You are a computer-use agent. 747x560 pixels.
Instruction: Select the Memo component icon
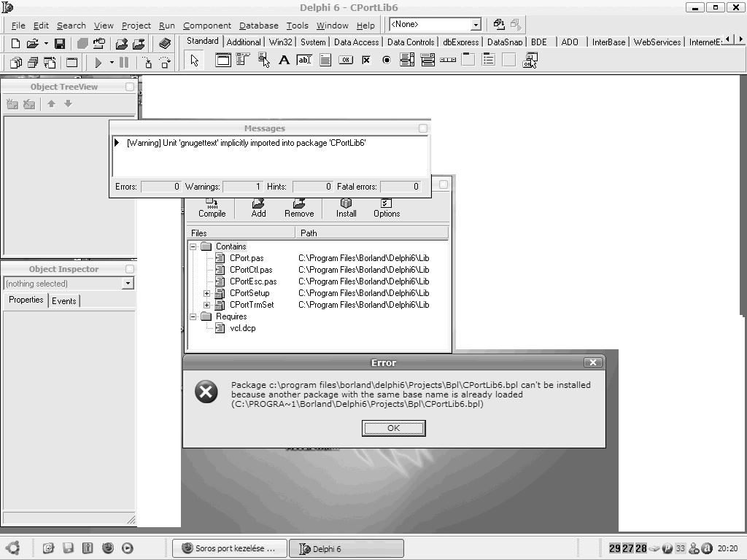[x=325, y=60]
